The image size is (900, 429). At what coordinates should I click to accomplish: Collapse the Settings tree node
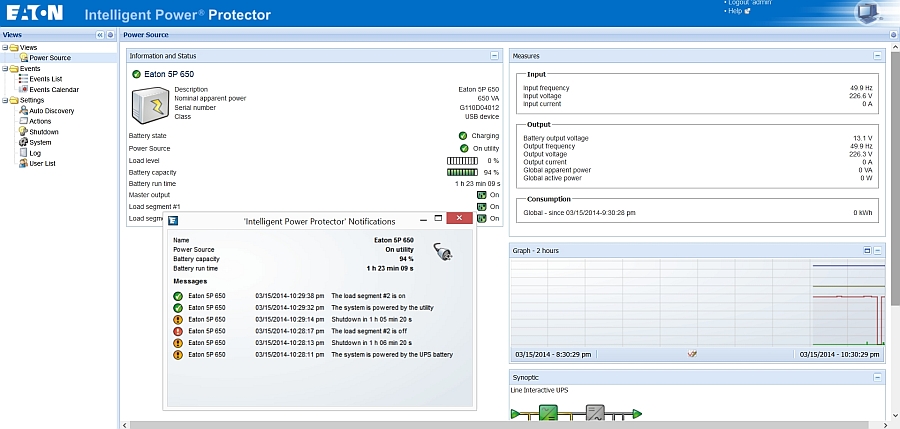pos(5,100)
